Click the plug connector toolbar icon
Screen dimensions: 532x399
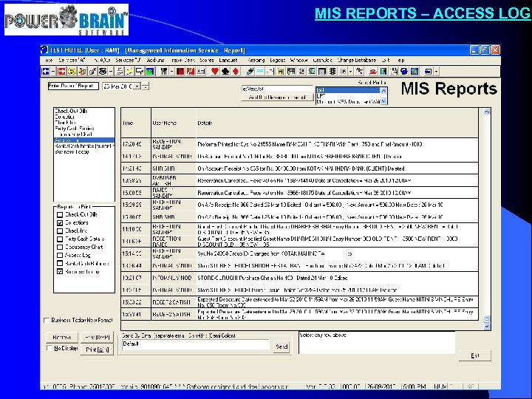click(x=250, y=71)
